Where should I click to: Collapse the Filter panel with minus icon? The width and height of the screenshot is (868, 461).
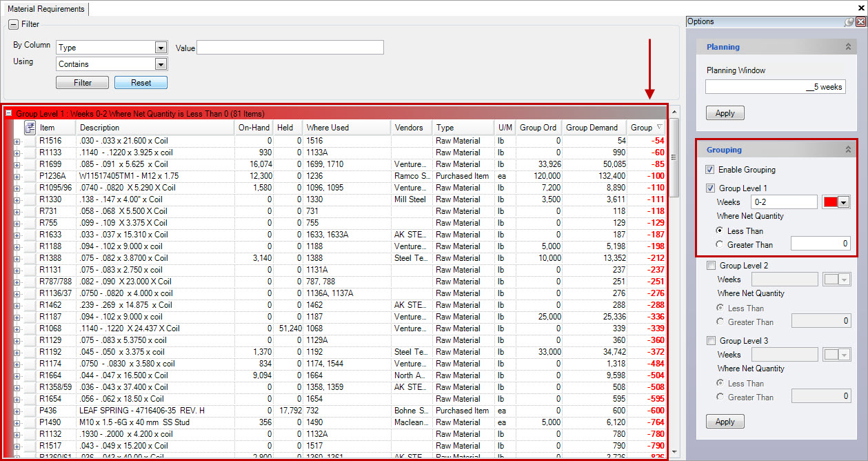pyautogui.click(x=13, y=24)
